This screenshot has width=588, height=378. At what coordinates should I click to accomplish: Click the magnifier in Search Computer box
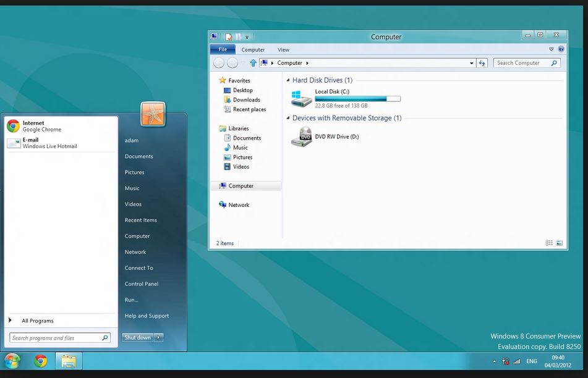point(554,63)
